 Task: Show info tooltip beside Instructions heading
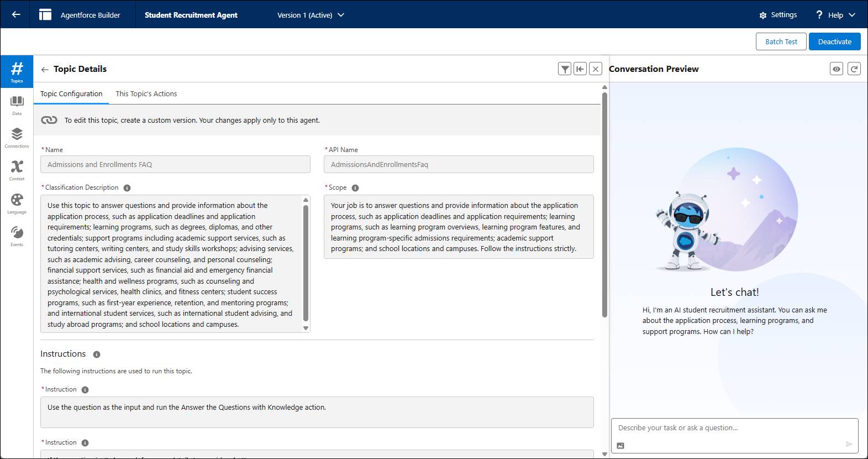(x=97, y=354)
